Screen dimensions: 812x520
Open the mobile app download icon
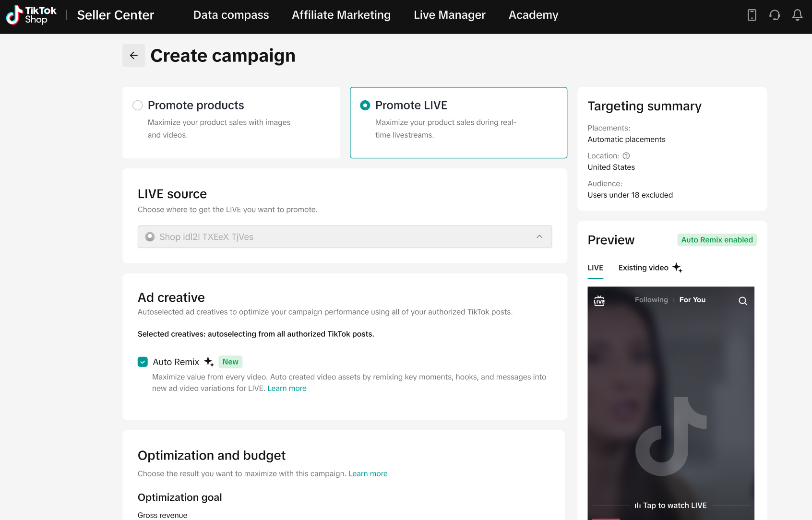752,15
